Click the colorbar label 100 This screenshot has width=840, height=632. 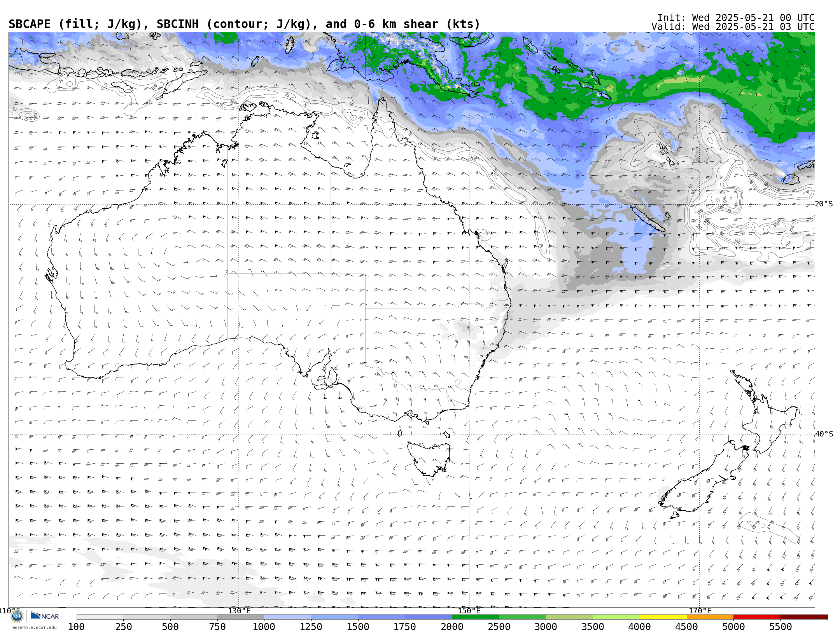tap(76, 627)
